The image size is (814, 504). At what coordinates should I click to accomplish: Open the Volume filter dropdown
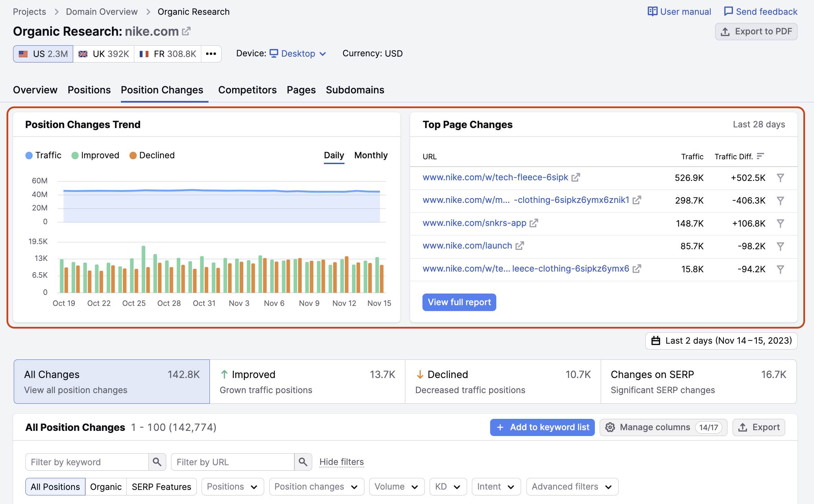pos(397,486)
